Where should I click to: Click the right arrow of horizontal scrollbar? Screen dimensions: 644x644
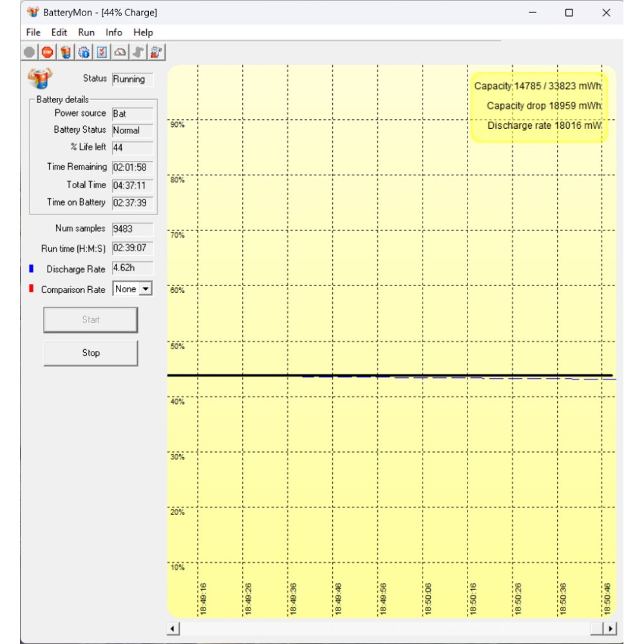coord(610,629)
